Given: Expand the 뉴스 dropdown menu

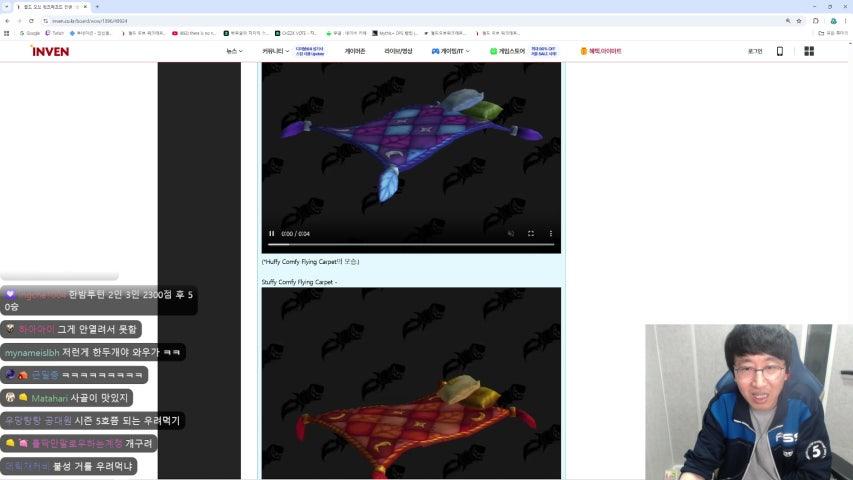Looking at the screenshot, I should [234, 51].
